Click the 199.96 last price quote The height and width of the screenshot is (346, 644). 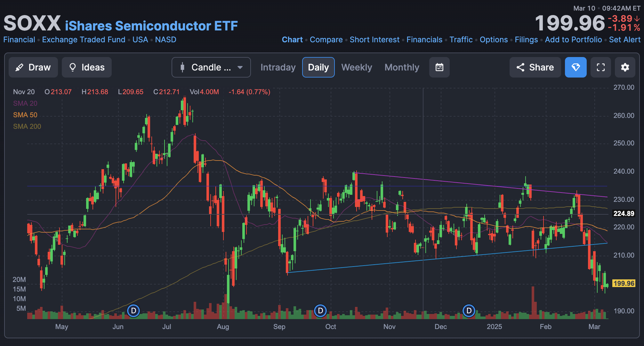coord(570,23)
